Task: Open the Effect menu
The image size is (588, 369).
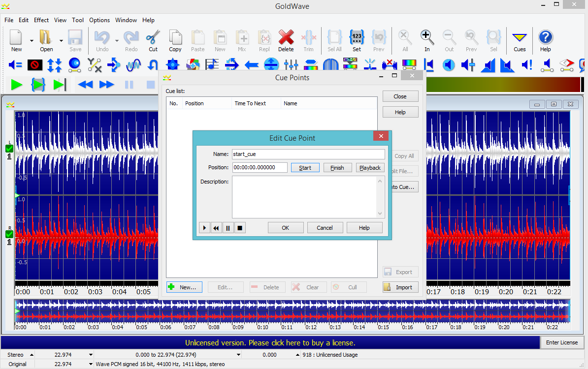Action: pyautogui.click(x=41, y=20)
